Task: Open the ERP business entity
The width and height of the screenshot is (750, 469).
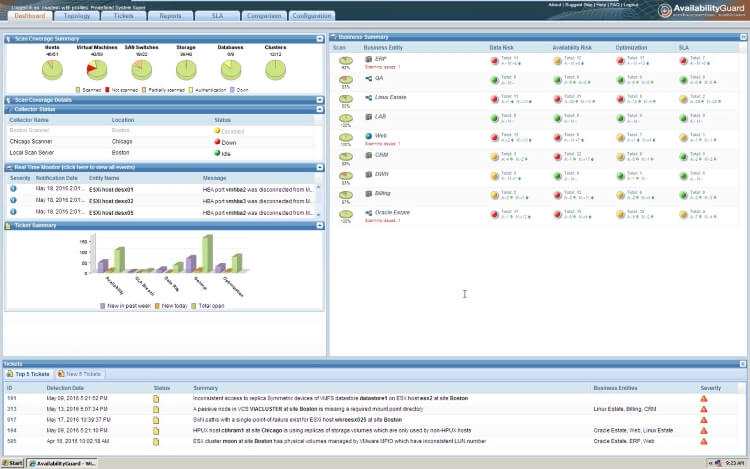Action: coord(380,59)
